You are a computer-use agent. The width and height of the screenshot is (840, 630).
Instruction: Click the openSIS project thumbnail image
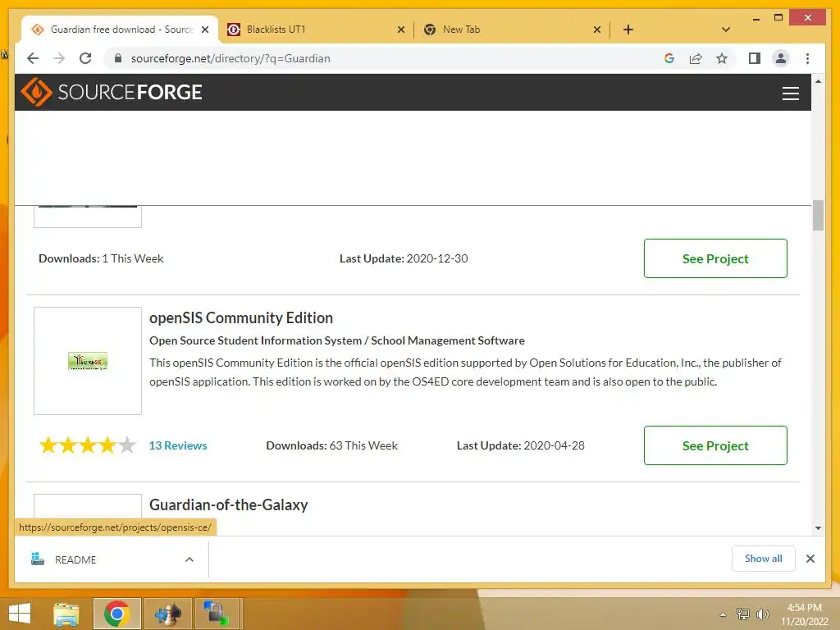(88, 361)
